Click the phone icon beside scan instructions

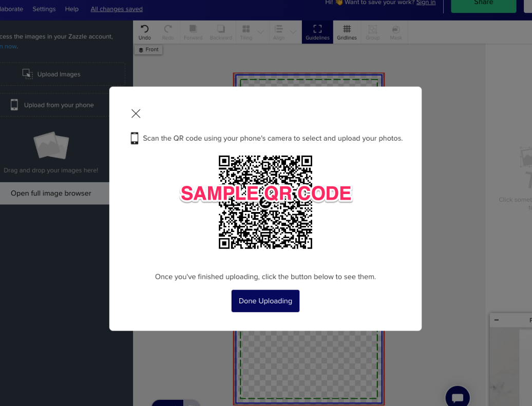[x=135, y=139]
